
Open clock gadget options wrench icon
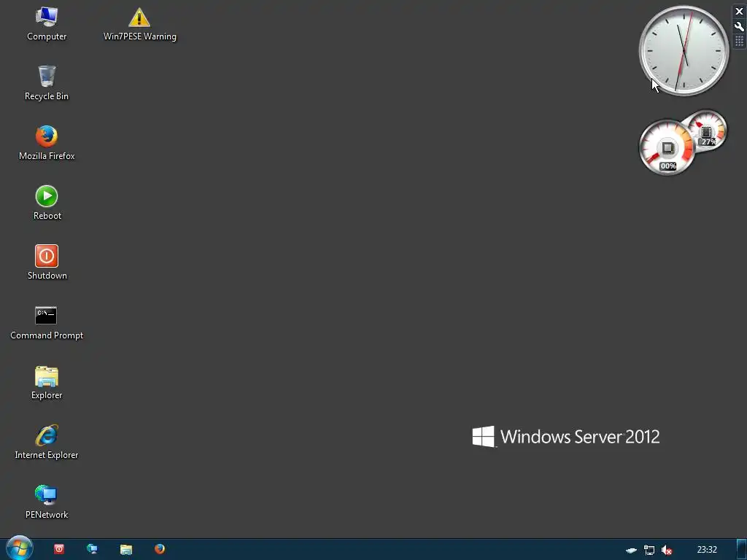tap(739, 27)
